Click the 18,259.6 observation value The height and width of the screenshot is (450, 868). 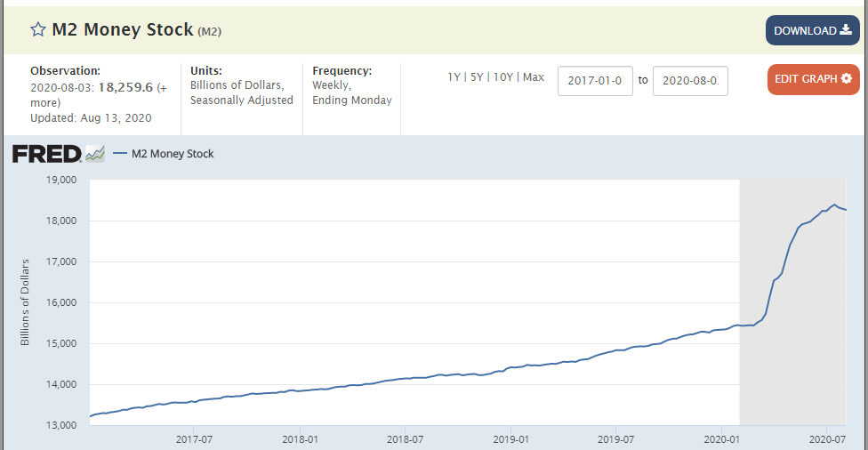pyautogui.click(x=125, y=87)
